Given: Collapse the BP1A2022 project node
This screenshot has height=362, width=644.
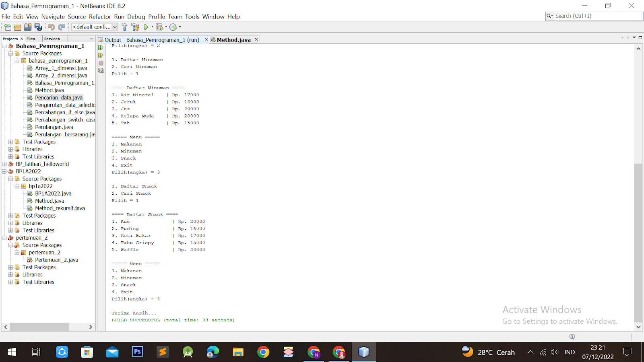Looking at the screenshot, I should pyautogui.click(x=4, y=171).
